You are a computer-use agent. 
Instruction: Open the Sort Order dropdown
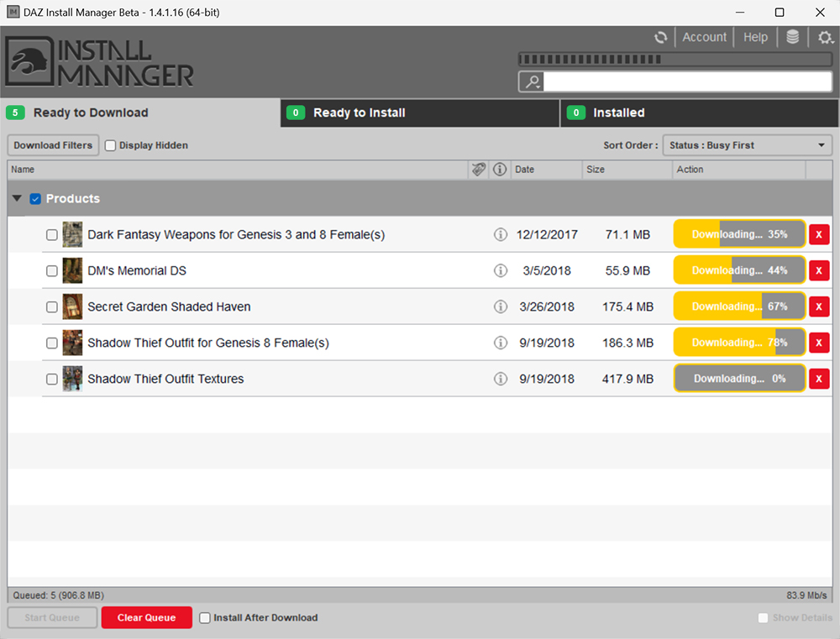[747, 145]
